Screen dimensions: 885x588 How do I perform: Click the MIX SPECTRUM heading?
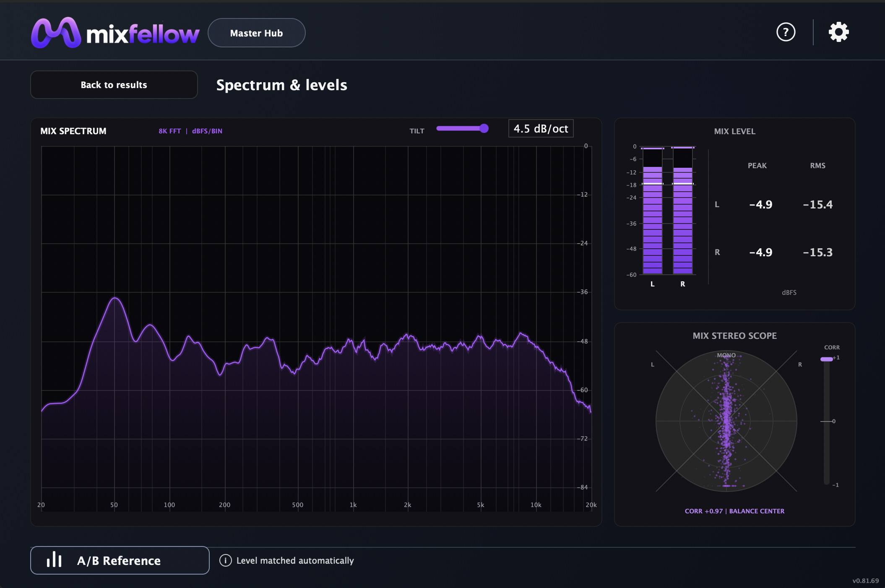[x=73, y=131]
